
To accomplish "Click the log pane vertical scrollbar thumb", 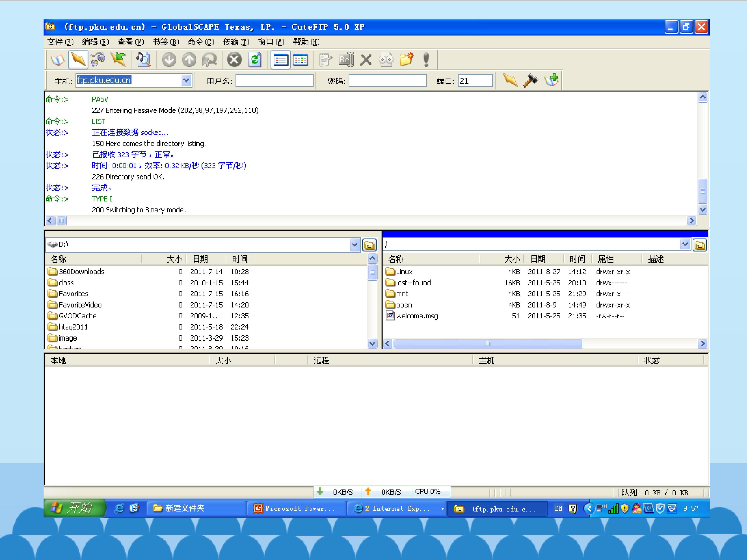I will click(702, 191).
